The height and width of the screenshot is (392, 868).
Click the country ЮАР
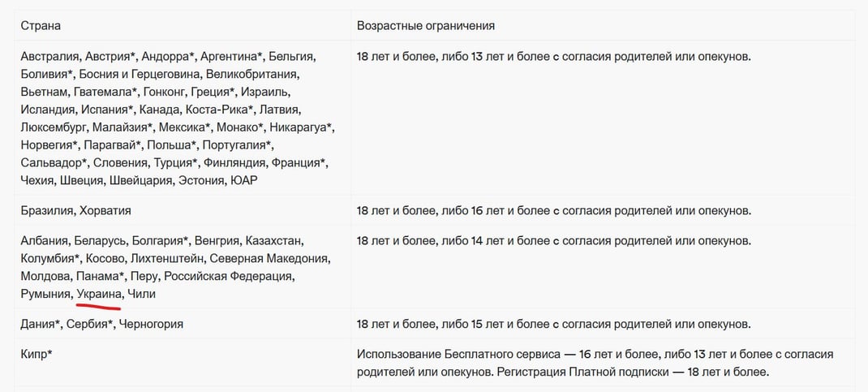pyautogui.click(x=243, y=180)
